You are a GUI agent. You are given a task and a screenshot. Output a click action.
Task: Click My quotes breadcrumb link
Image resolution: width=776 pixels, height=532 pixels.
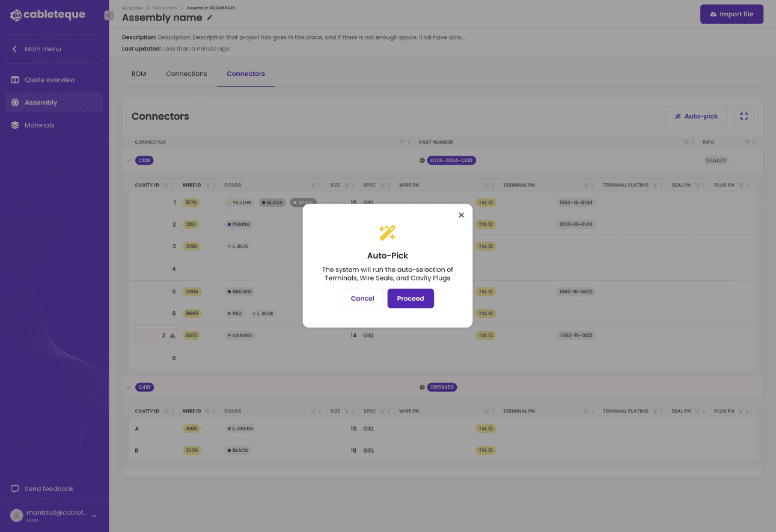[x=132, y=8]
